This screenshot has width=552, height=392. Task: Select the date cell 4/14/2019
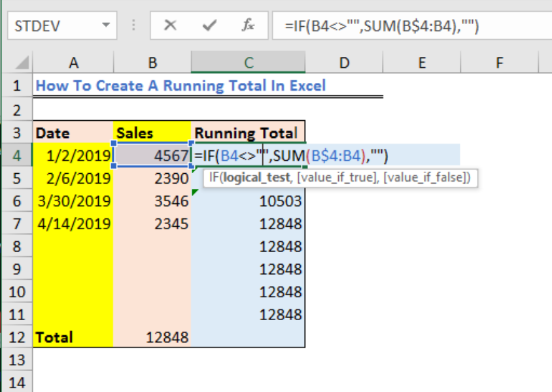click(x=73, y=223)
